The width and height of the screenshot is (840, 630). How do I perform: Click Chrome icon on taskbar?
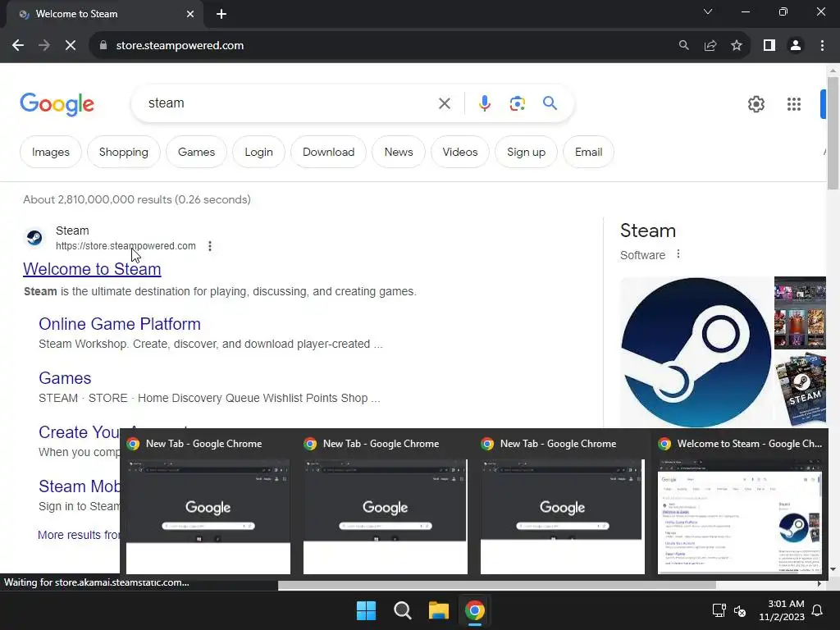[475, 610]
